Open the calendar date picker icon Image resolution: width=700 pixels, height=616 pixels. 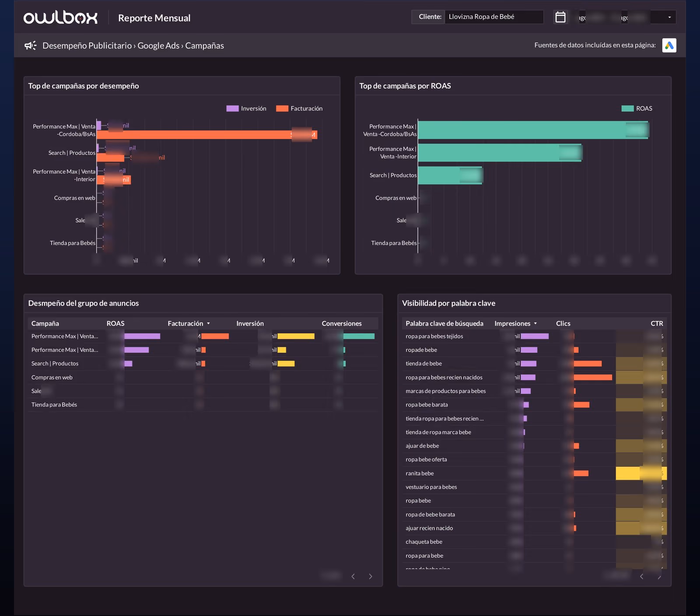pos(560,17)
